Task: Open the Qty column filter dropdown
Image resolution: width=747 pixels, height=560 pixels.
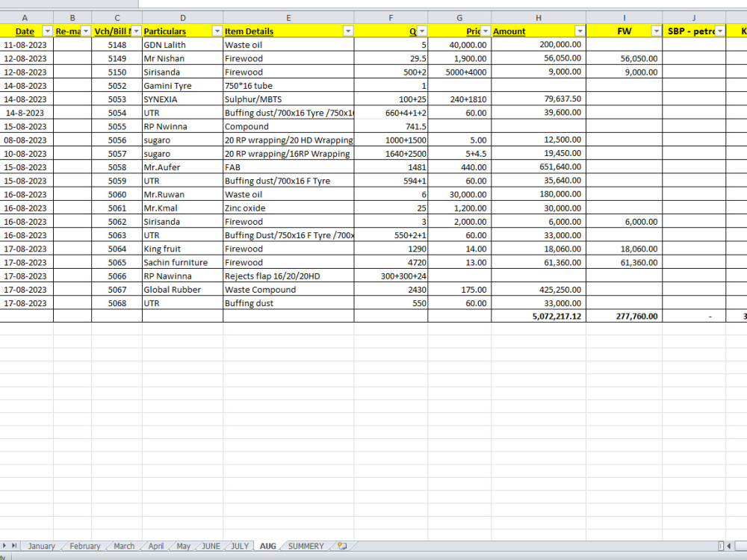Action: [422, 31]
